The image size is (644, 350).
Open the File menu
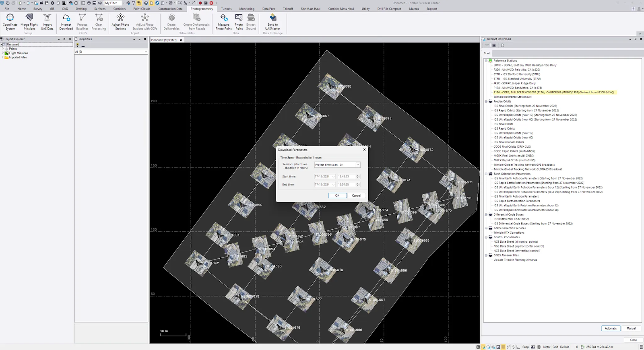(x=7, y=8)
